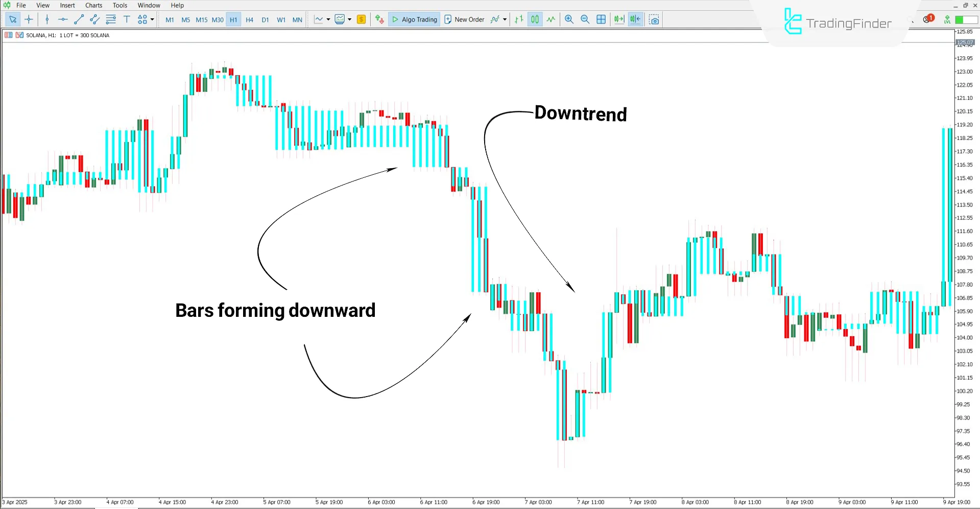Open the shapes and arrows dropdown
The image size is (980, 509).
click(x=152, y=19)
